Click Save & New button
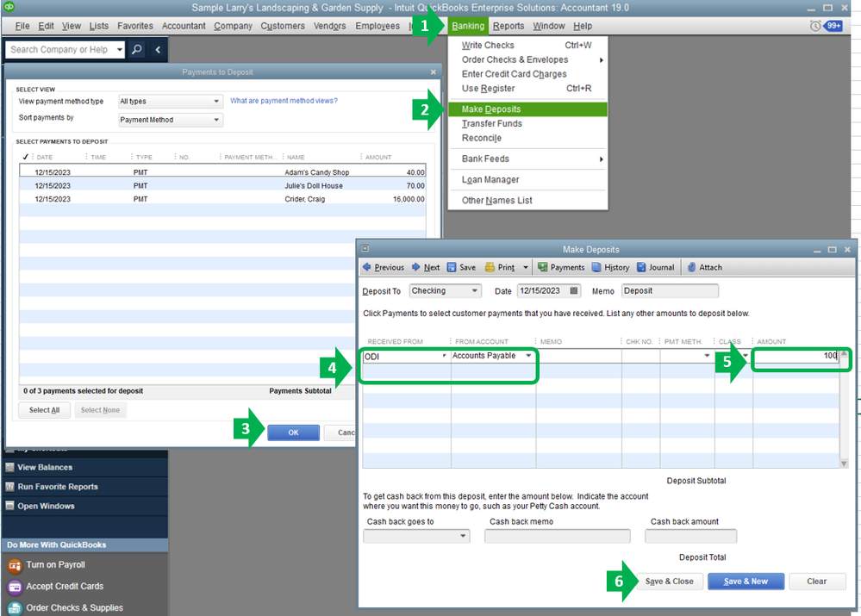Viewport: 861px width, 616px height. pos(746,582)
